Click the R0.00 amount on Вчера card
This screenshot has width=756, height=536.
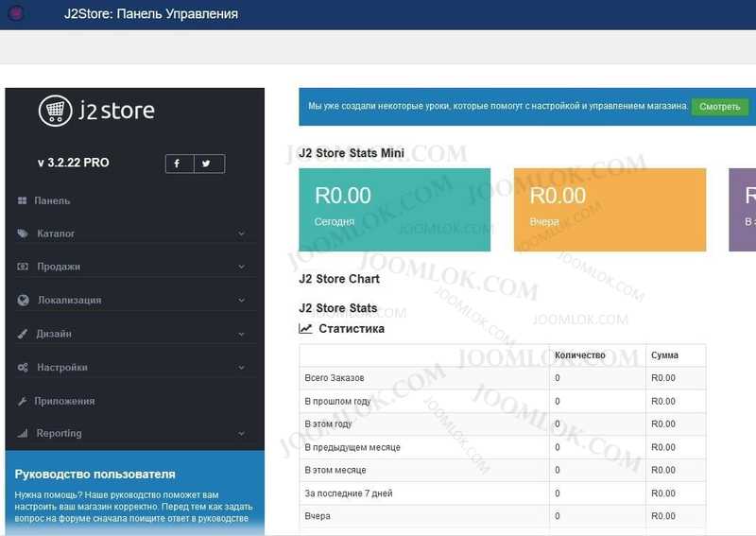(558, 196)
